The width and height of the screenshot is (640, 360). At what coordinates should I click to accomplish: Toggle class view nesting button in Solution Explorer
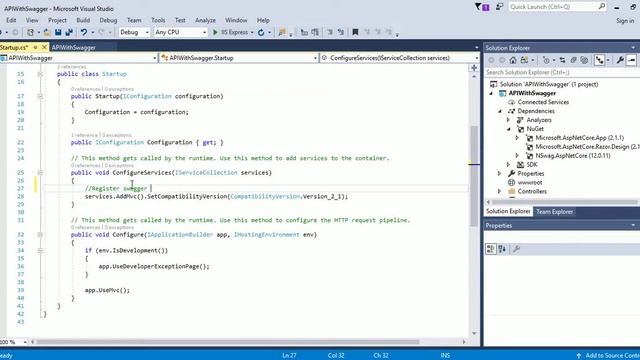coord(599,60)
